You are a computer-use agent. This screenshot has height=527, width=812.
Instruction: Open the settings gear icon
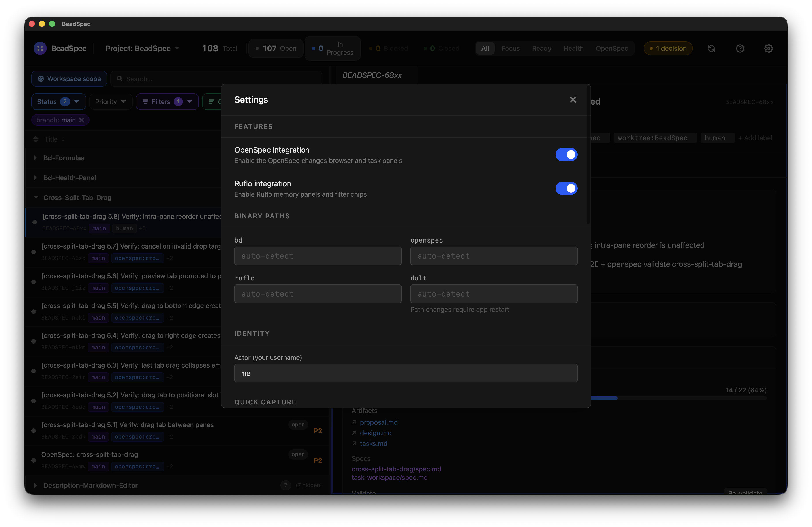point(768,49)
